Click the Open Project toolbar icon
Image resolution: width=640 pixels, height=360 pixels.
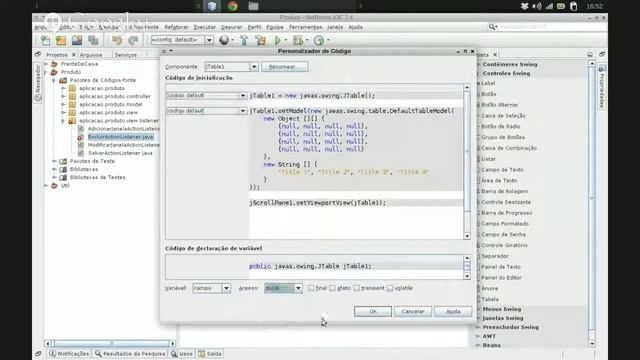pos(77,40)
